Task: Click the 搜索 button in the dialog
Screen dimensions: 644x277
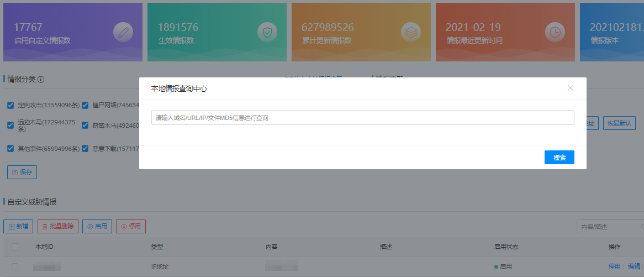Action: (559, 158)
